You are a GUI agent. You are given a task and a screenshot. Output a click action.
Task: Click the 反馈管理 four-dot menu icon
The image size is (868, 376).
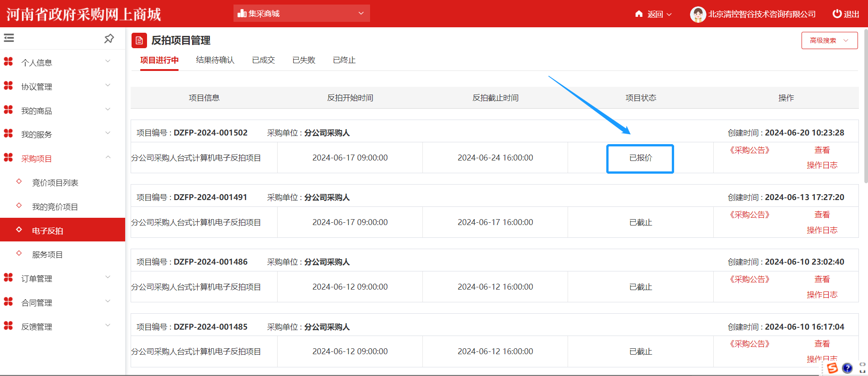(x=8, y=326)
